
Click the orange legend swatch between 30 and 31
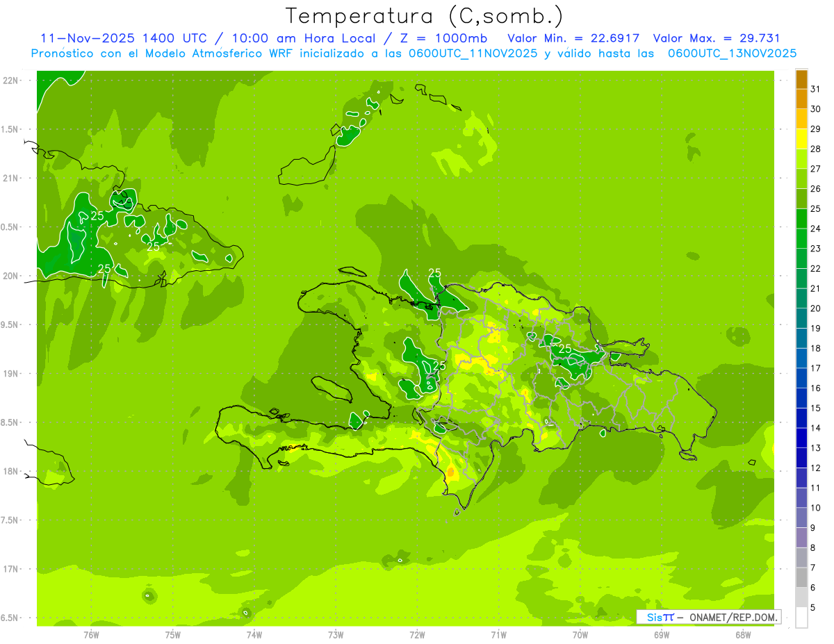tap(801, 99)
